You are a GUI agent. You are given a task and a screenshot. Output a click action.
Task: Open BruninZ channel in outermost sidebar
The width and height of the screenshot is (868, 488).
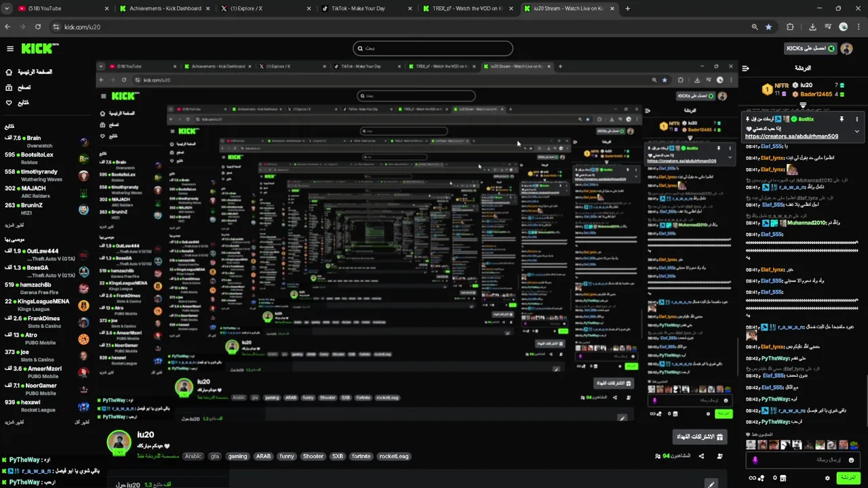click(46, 209)
